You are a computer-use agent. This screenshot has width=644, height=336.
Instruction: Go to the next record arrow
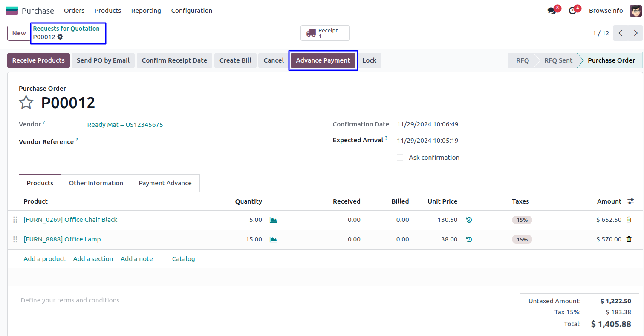point(635,33)
